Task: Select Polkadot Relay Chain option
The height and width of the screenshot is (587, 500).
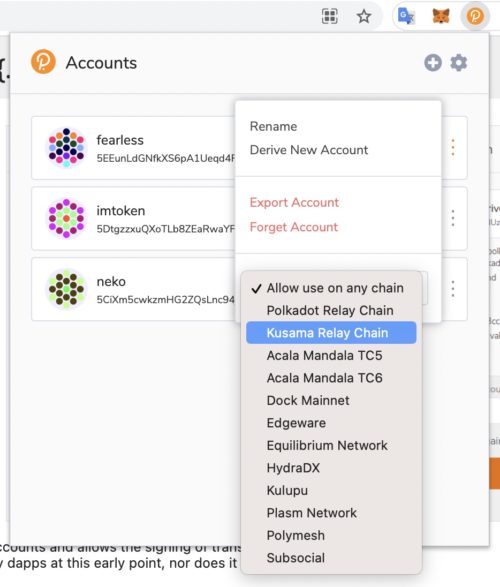Action: pyautogui.click(x=331, y=310)
